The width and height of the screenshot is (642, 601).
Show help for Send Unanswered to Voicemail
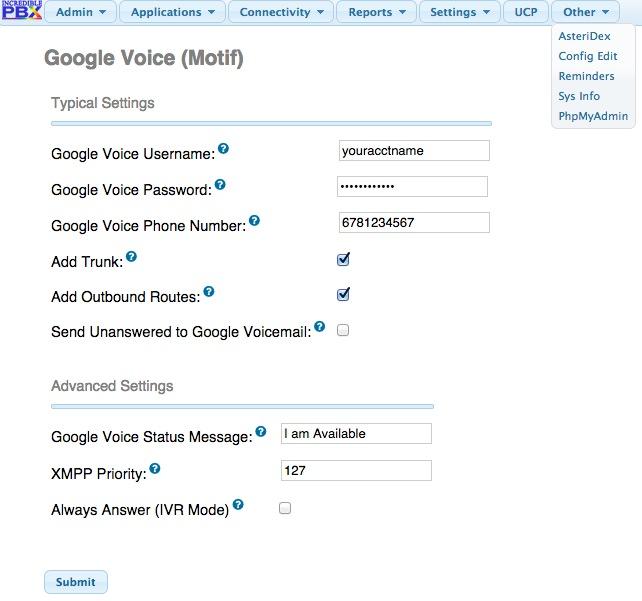pyautogui.click(x=320, y=326)
